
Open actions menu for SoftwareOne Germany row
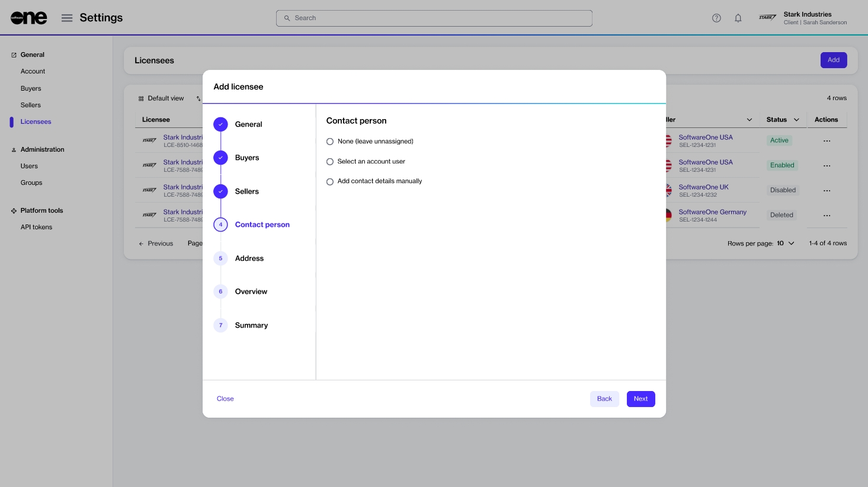click(827, 216)
